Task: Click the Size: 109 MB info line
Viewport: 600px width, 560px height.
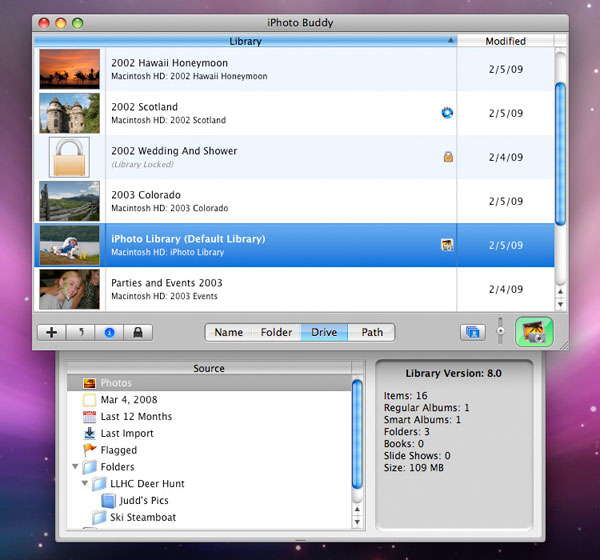Action: click(414, 468)
